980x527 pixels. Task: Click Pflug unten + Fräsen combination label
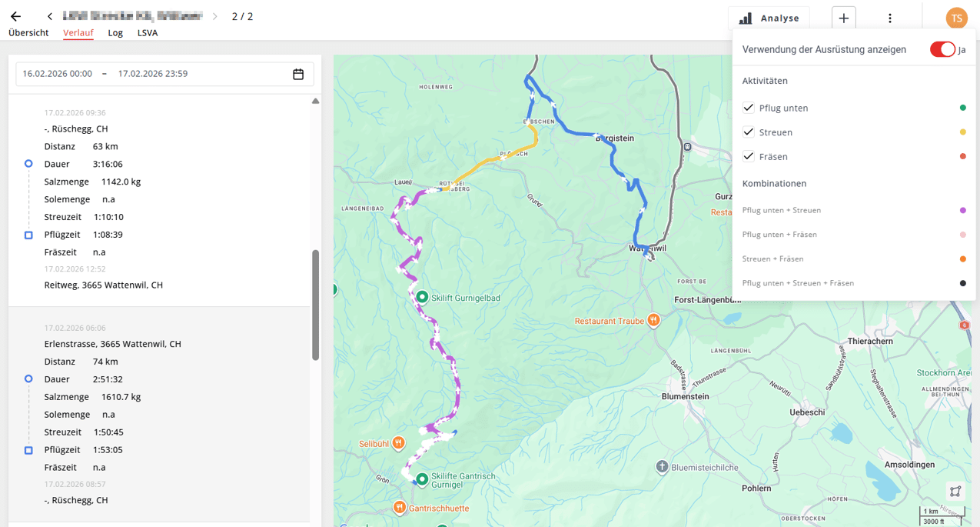[779, 235]
